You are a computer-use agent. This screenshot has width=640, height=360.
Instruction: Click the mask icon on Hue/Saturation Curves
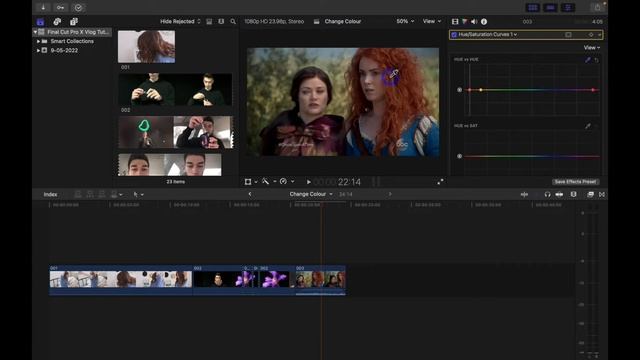[x=568, y=35]
